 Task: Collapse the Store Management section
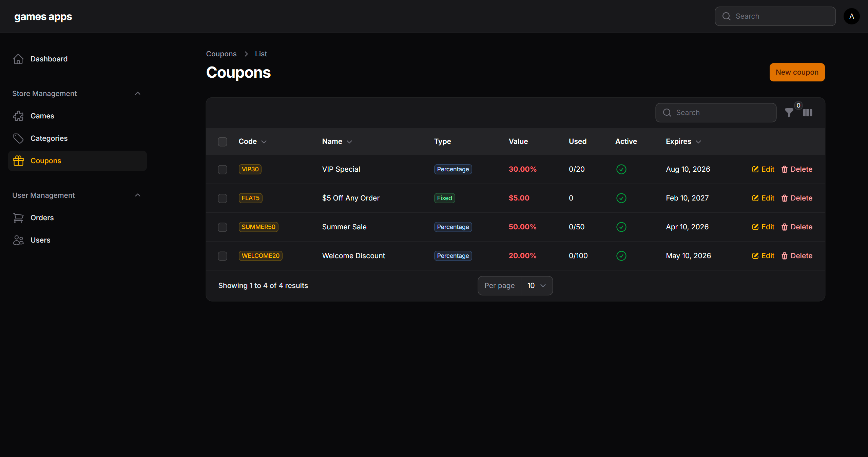137,93
